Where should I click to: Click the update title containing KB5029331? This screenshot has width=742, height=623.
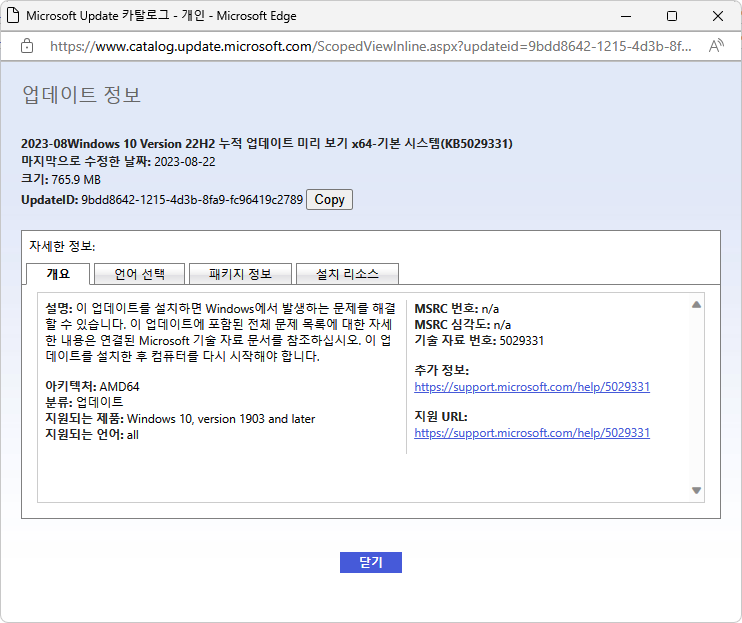point(267,144)
